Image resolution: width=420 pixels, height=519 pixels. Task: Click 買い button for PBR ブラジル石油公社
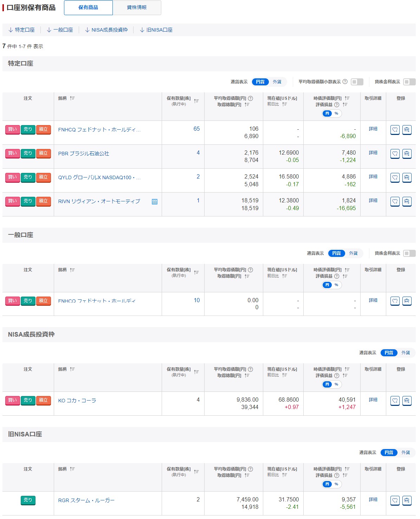pyautogui.click(x=13, y=154)
